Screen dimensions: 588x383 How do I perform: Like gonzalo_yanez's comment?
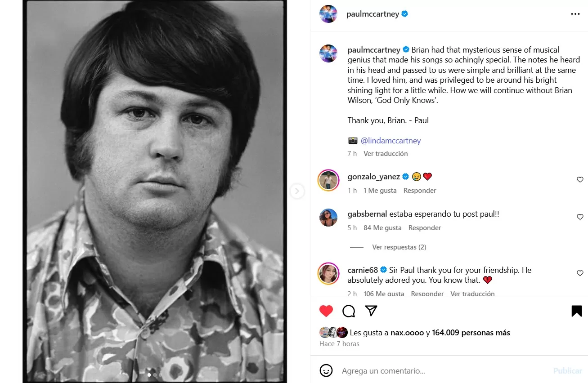(x=580, y=180)
